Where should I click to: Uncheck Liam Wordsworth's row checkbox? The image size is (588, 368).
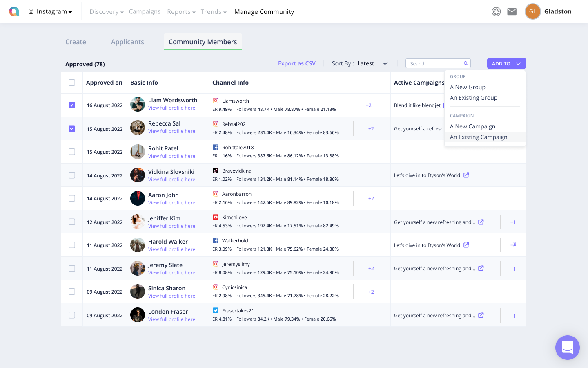72,105
